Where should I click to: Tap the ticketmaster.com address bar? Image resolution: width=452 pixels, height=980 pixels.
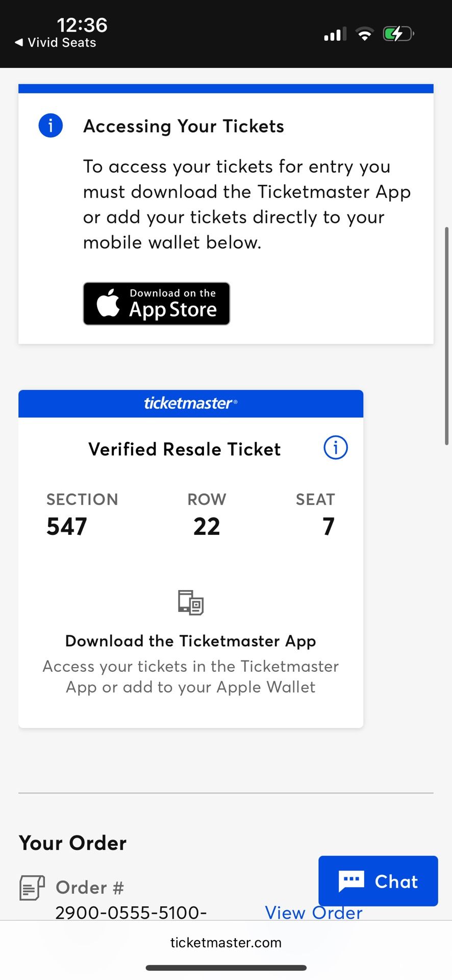[226, 942]
